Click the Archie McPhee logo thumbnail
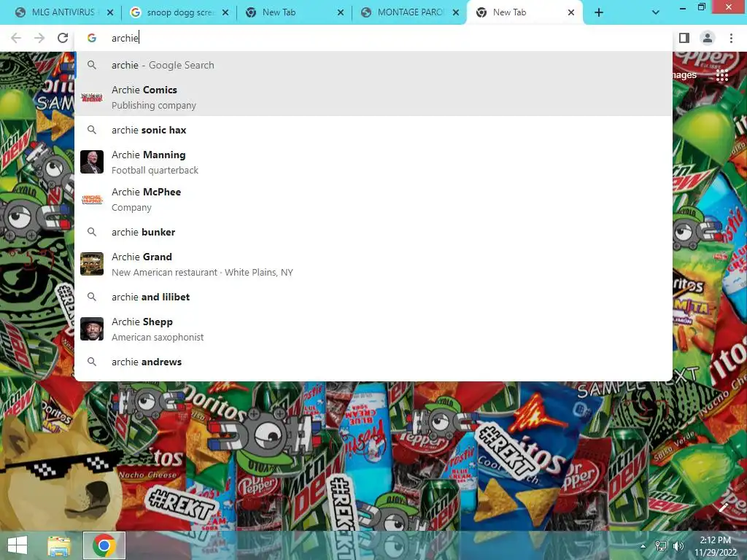The image size is (747, 560). coord(92,200)
